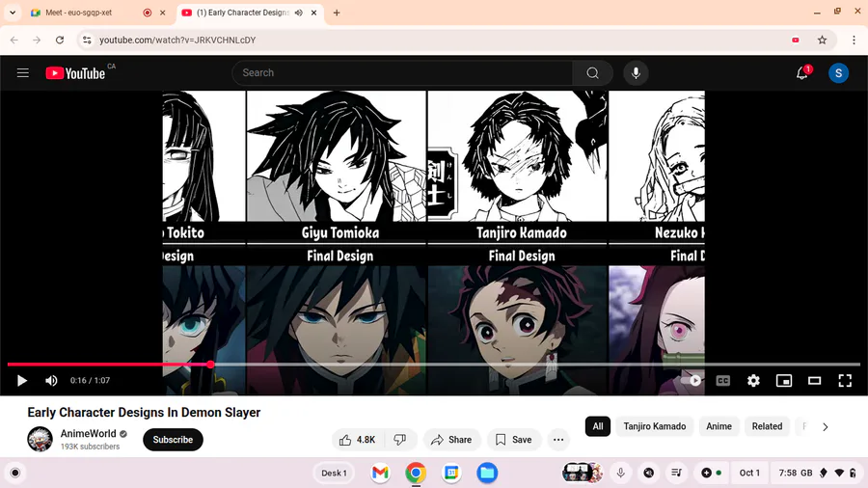Close the YouTube tab

pyautogui.click(x=313, y=13)
